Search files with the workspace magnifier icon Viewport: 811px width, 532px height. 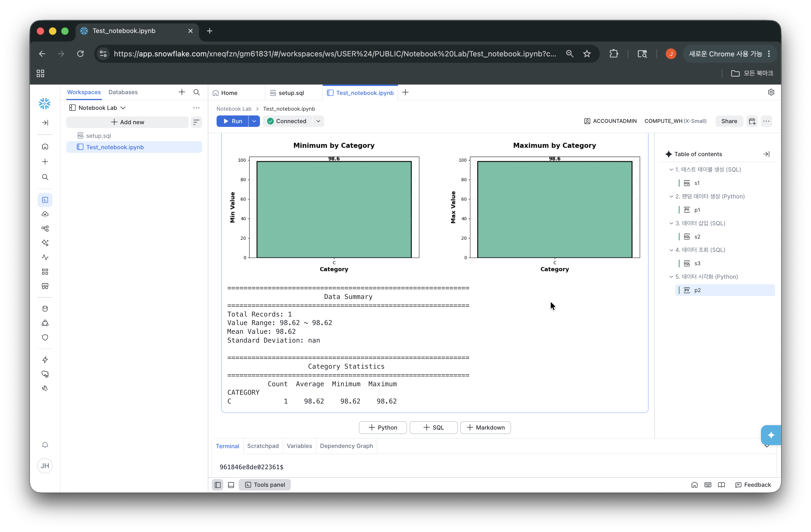197,92
